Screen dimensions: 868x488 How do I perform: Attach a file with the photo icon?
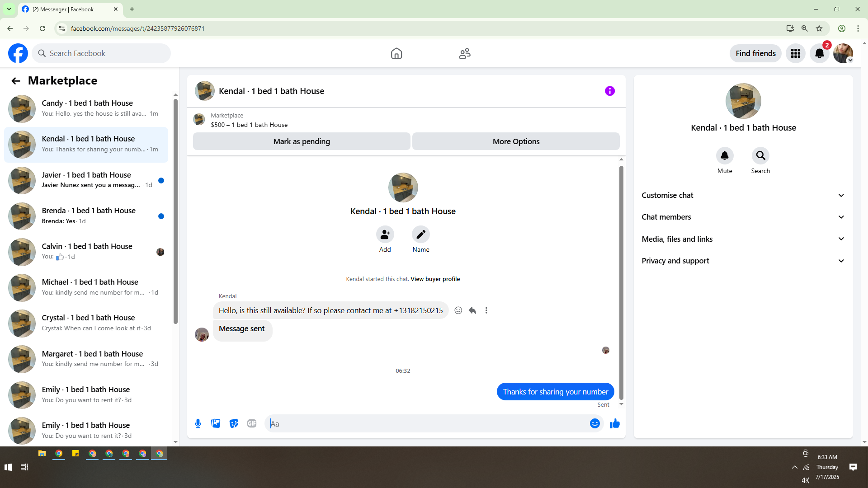pyautogui.click(x=216, y=423)
